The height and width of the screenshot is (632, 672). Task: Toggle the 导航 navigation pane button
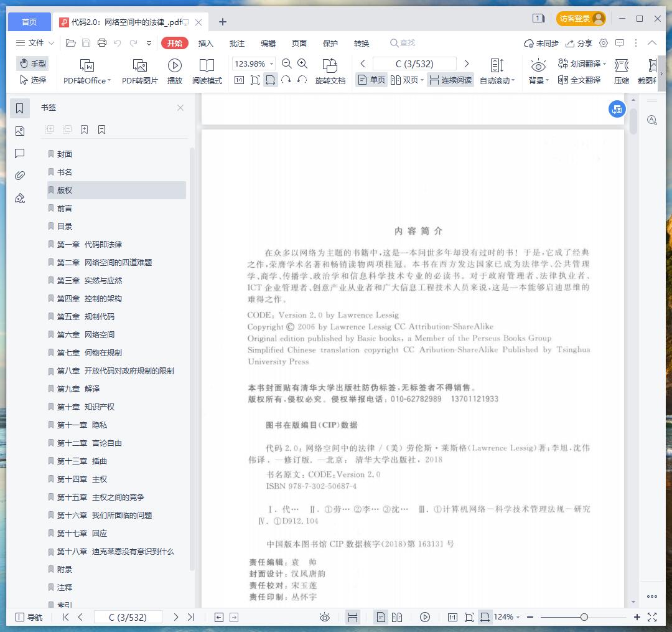(x=29, y=617)
